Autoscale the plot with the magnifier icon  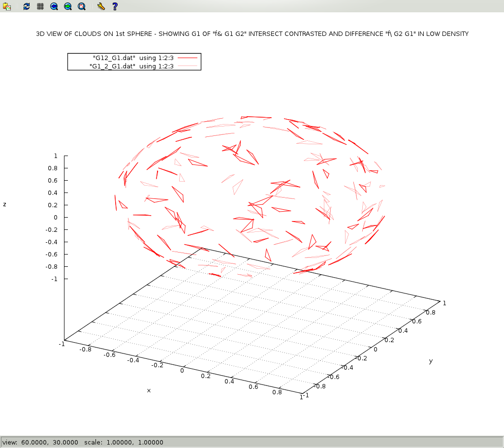pos(82,6)
